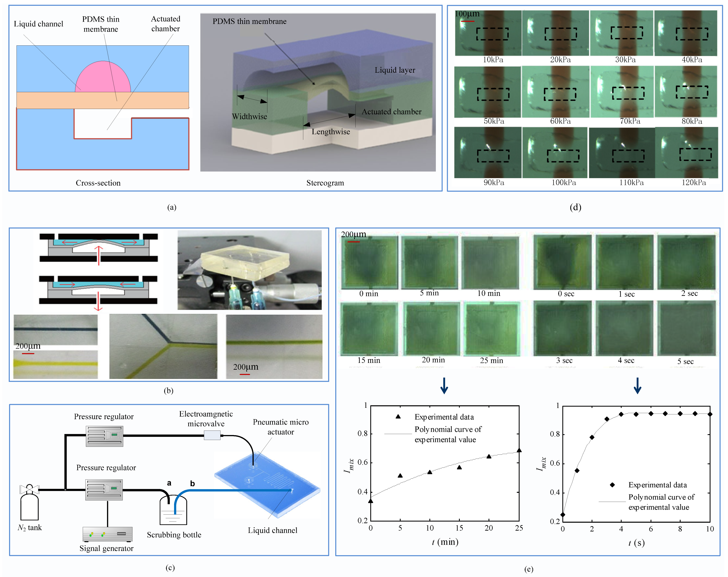
Task: Click the 60kPa membrane photo
Action: pos(555,92)
